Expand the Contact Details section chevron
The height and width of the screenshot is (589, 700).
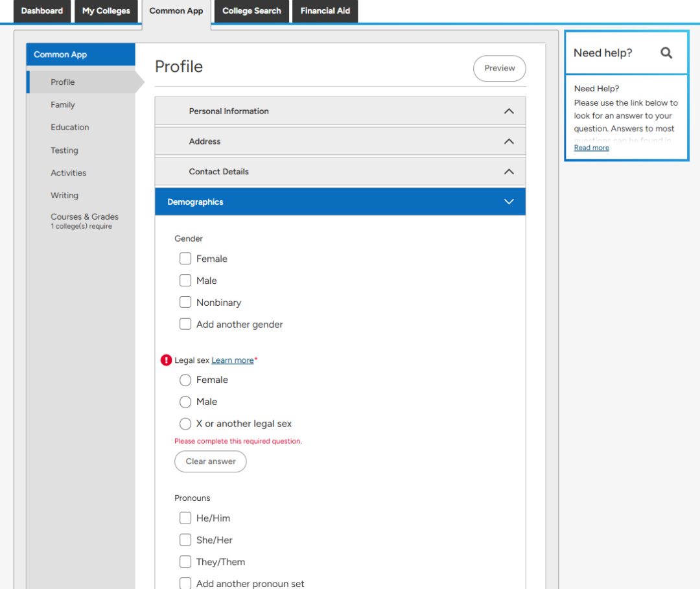509,172
